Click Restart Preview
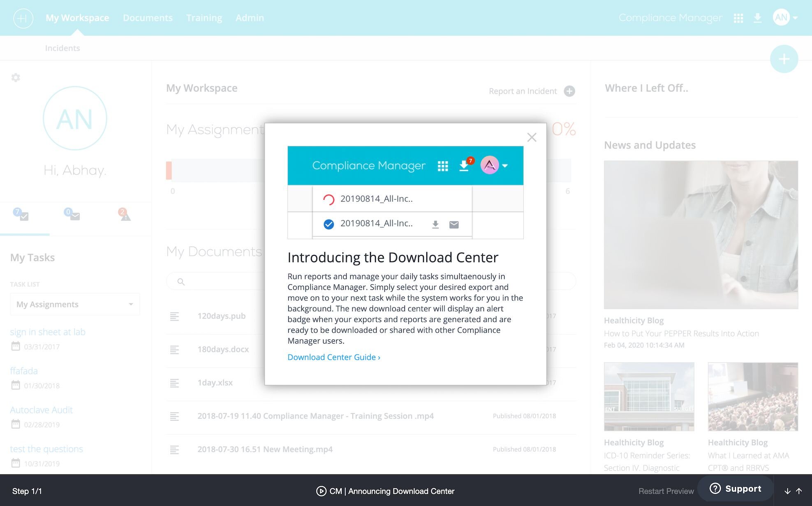Screen dimensions: 812x506 (x=666, y=491)
